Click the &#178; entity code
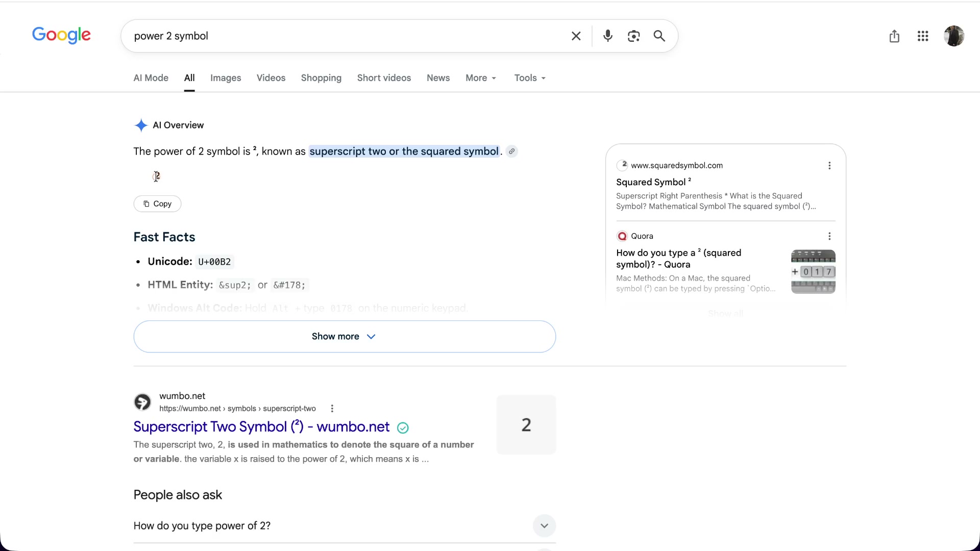980x551 pixels. [289, 286]
